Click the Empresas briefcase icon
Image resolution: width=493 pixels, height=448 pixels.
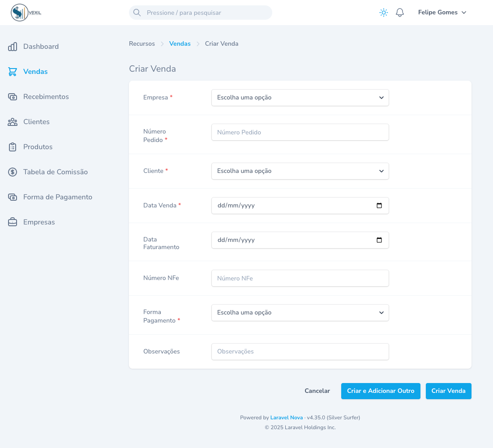point(13,222)
